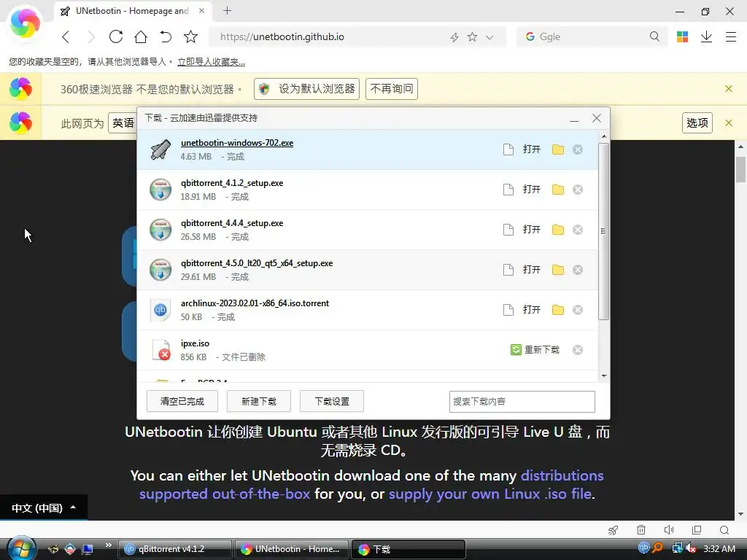The height and width of the screenshot is (560, 747).
Task: Open the colorful apps grid icon
Action: click(682, 36)
